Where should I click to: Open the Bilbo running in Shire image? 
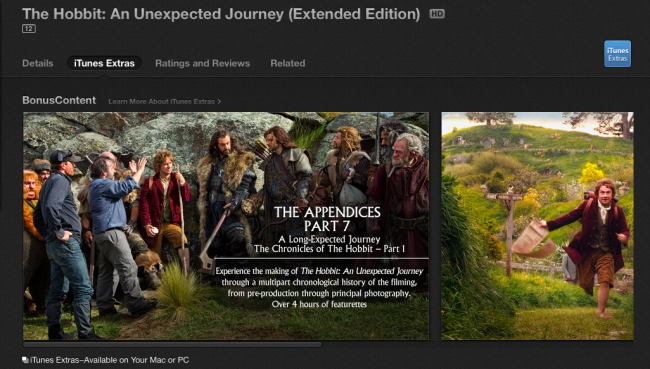(537, 226)
